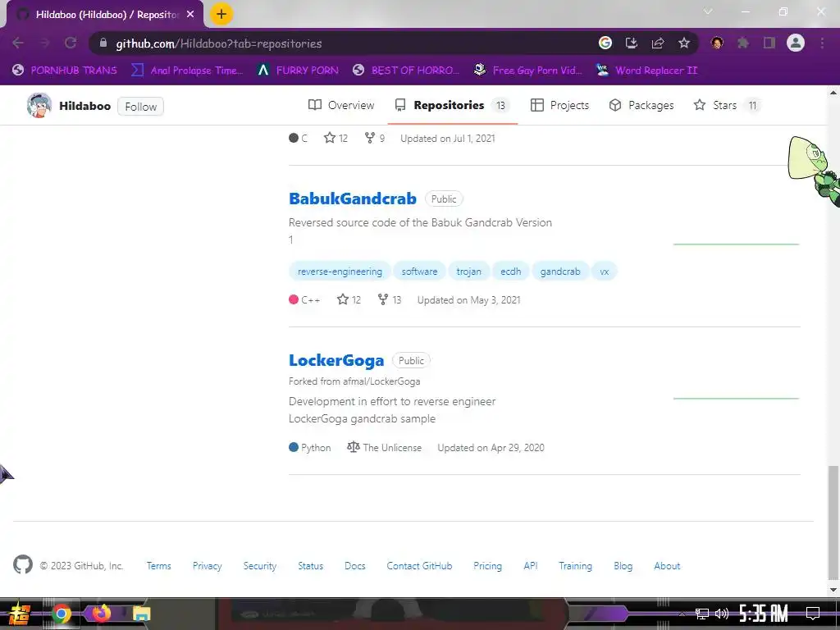Open the Terms footer link
840x630 pixels.
(159, 566)
